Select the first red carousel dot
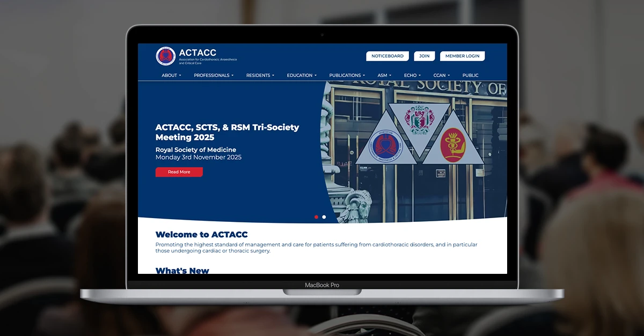The height and width of the screenshot is (336, 644). tap(316, 217)
